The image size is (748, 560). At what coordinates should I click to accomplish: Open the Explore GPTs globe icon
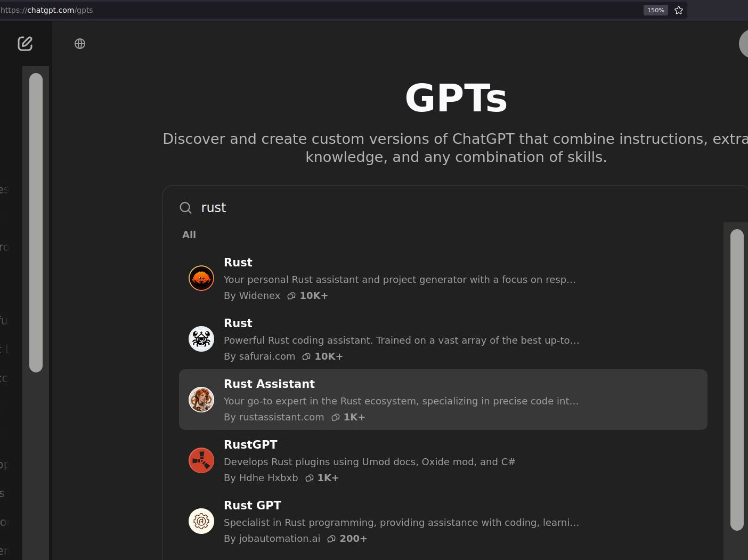(80, 44)
